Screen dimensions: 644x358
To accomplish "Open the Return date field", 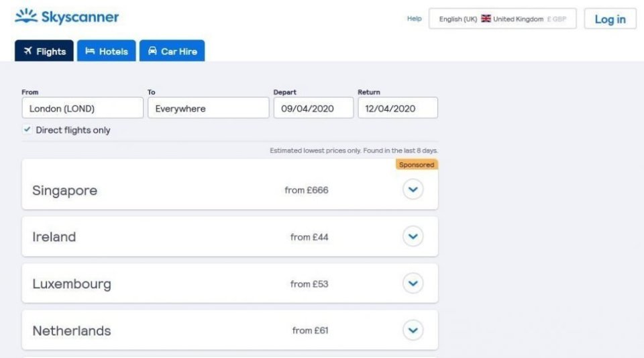I will pyautogui.click(x=397, y=108).
